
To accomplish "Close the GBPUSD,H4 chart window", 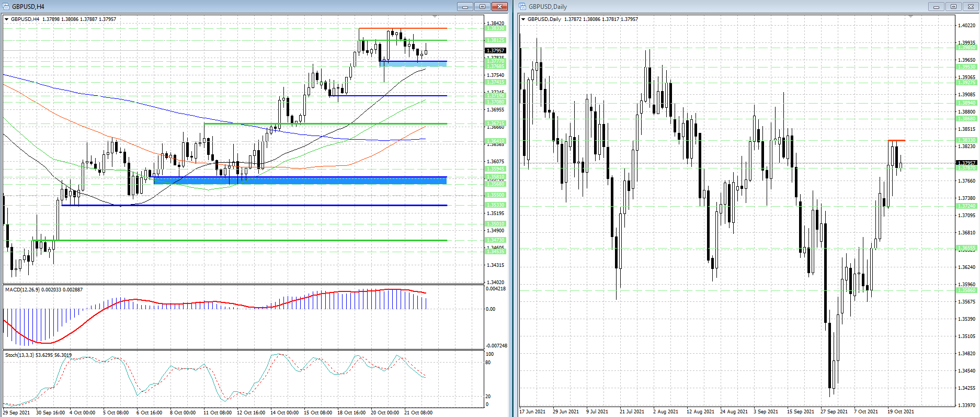I will point(499,6).
